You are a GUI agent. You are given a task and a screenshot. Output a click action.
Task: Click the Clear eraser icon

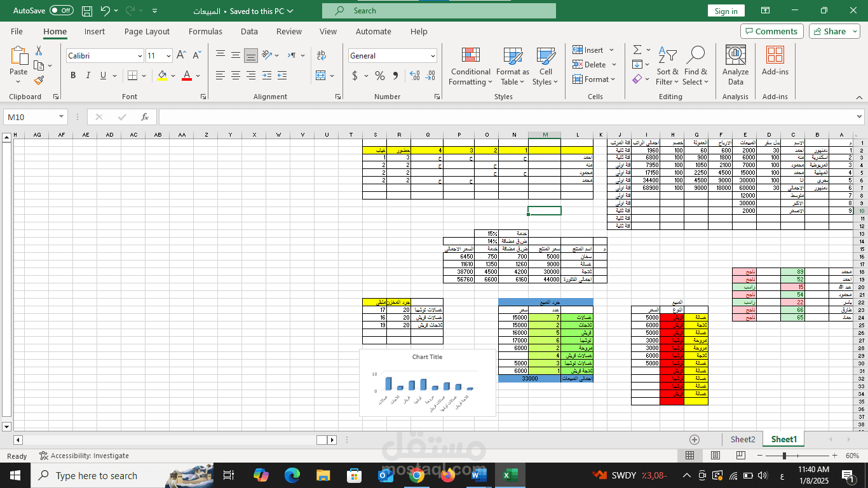(637, 79)
